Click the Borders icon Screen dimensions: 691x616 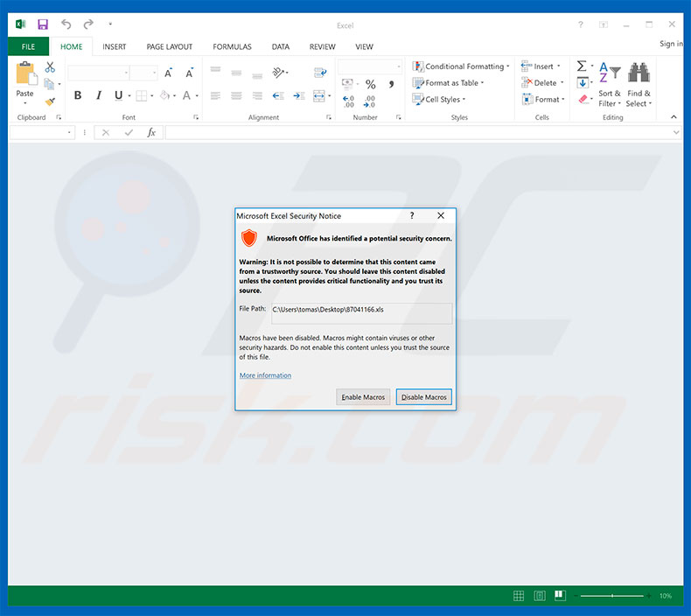(x=142, y=95)
